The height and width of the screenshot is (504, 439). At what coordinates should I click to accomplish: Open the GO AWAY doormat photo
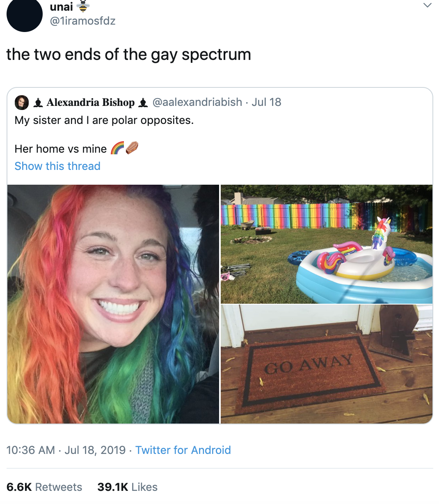[327, 364]
